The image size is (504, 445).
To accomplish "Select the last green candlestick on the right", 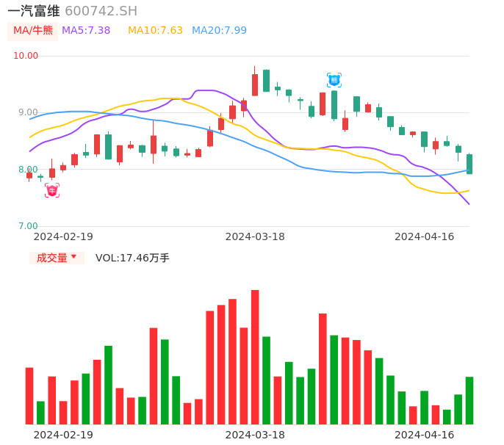I will click(469, 164).
